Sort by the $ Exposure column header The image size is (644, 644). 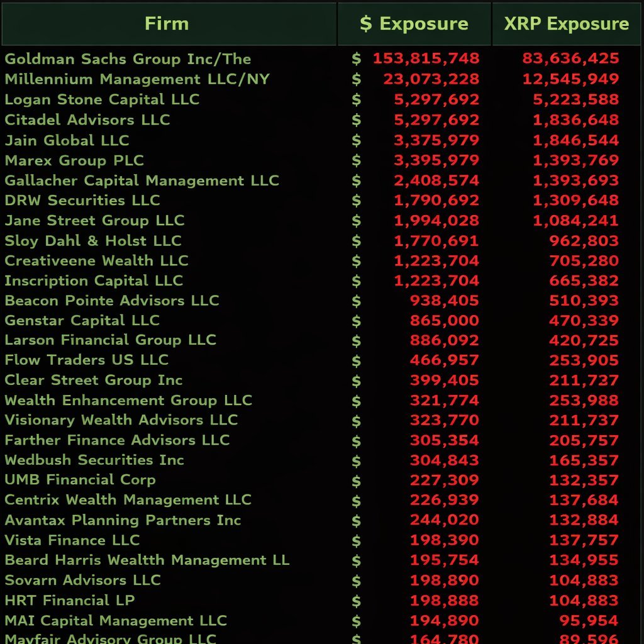pyautogui.click(x=413, y=24)
